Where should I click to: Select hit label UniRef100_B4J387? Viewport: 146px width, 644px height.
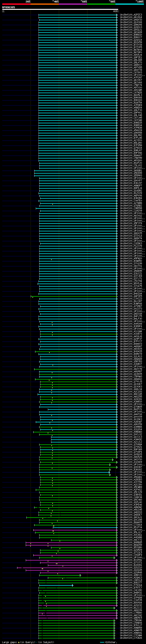[x=131, y=301]
